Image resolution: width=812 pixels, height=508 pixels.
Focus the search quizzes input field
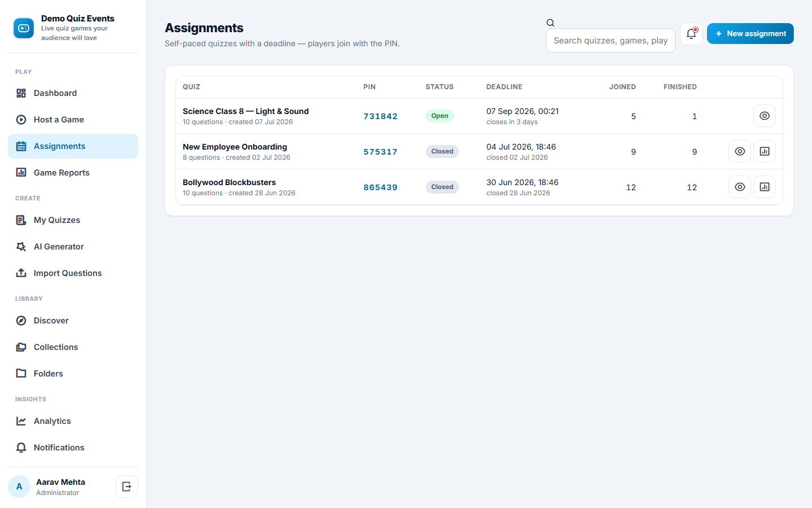tap(611, 41)
